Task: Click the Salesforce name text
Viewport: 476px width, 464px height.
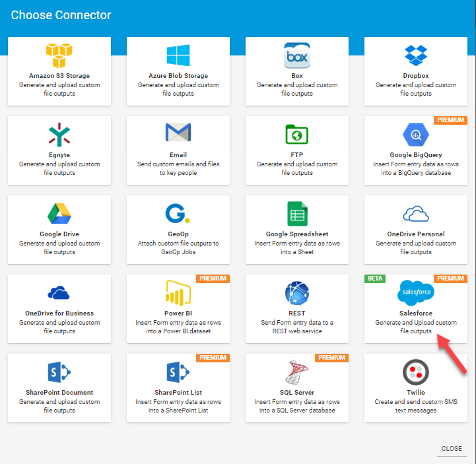Action: point(416,313)
